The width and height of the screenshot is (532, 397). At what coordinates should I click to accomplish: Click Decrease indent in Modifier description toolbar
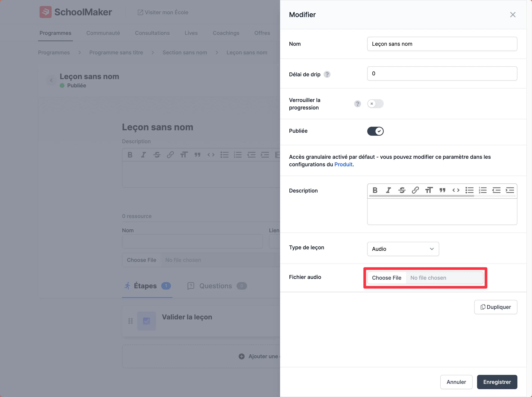[x=496, y=190]
